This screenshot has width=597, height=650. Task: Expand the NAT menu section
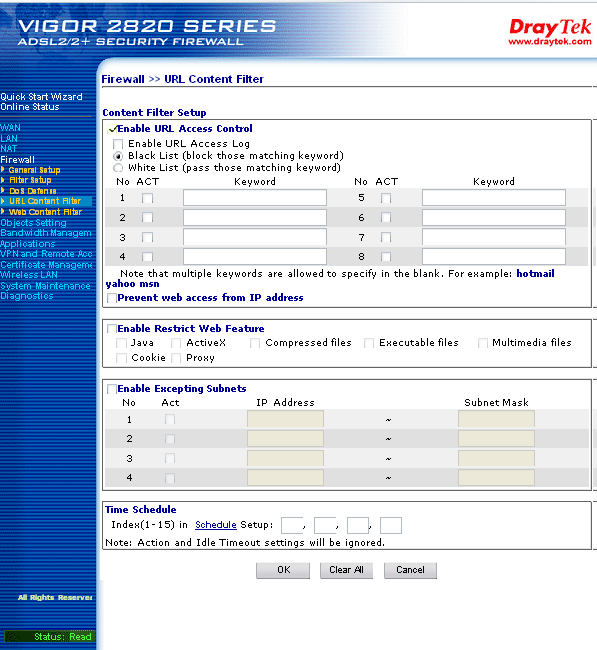(9, 148)
